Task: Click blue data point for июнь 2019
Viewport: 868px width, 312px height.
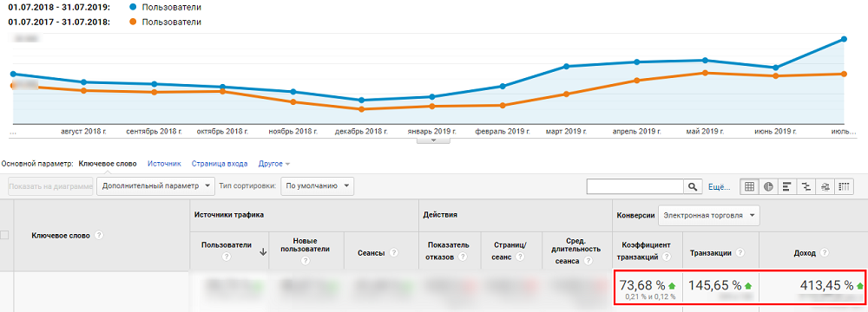Action: [775, 68]
